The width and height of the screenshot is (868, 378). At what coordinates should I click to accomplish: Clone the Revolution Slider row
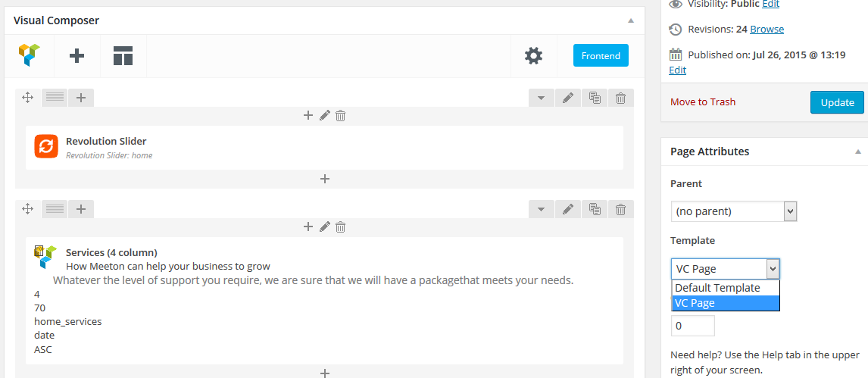(595, 98)
